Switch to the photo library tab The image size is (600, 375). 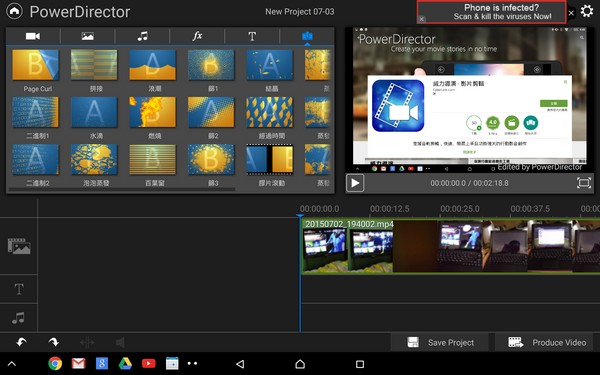pyautogui.click(x=88, y=36)
